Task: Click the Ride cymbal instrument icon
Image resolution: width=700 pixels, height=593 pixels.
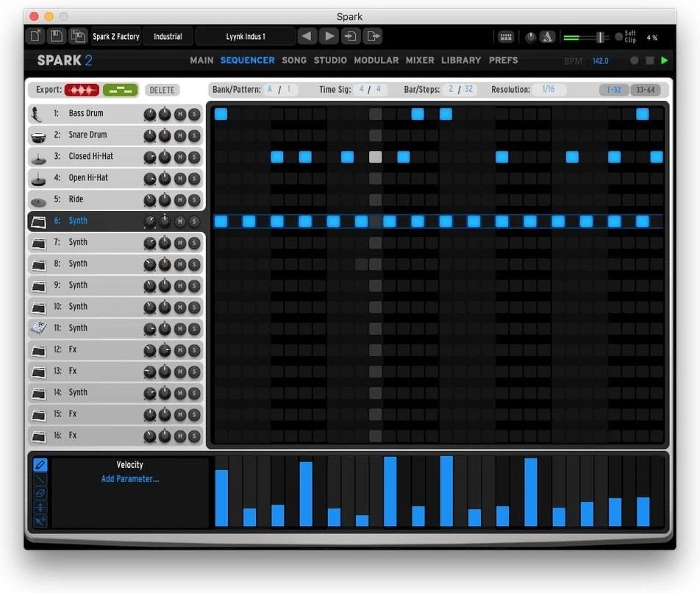Action: coord(38,202)
